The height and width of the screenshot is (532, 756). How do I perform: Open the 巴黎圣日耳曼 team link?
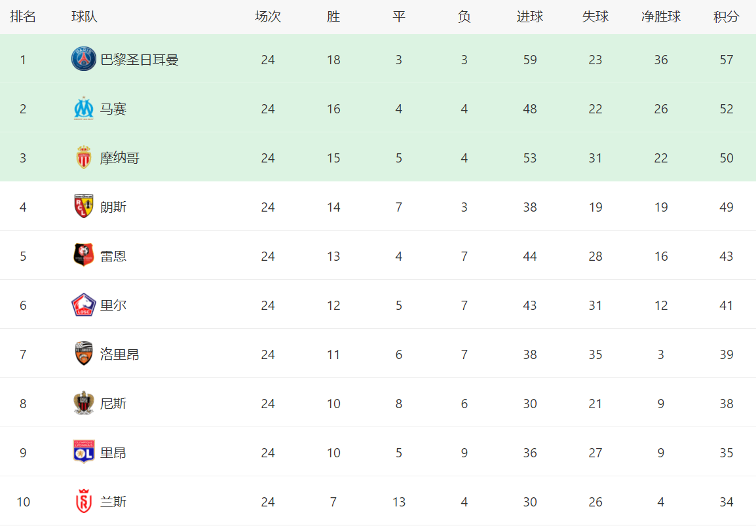point(140,60)
